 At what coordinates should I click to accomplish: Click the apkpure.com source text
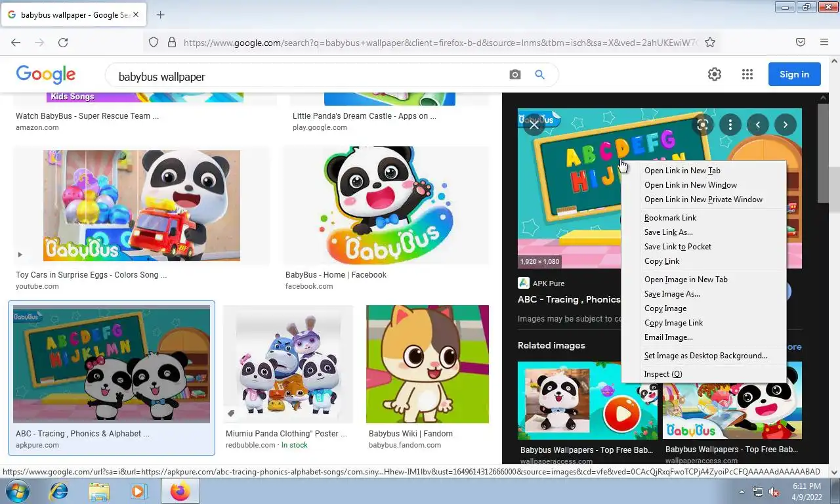pyautogui.click(x=37, y=445)
